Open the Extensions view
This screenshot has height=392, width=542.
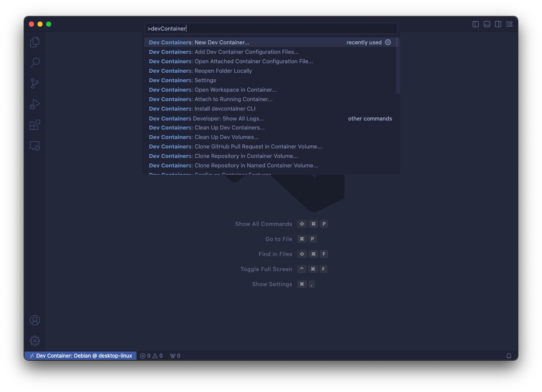point(35,125)
